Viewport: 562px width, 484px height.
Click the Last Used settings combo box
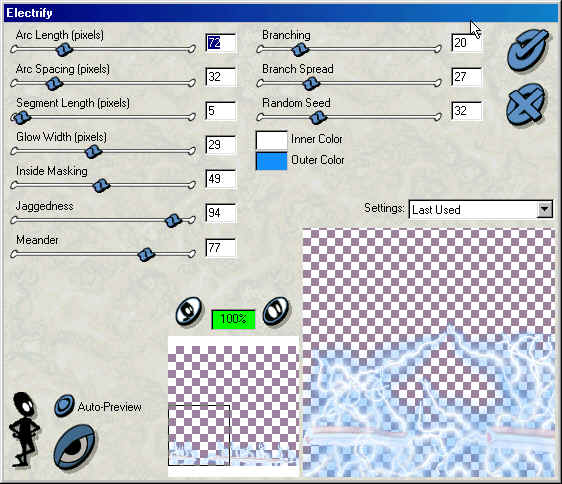click(481, 209)
